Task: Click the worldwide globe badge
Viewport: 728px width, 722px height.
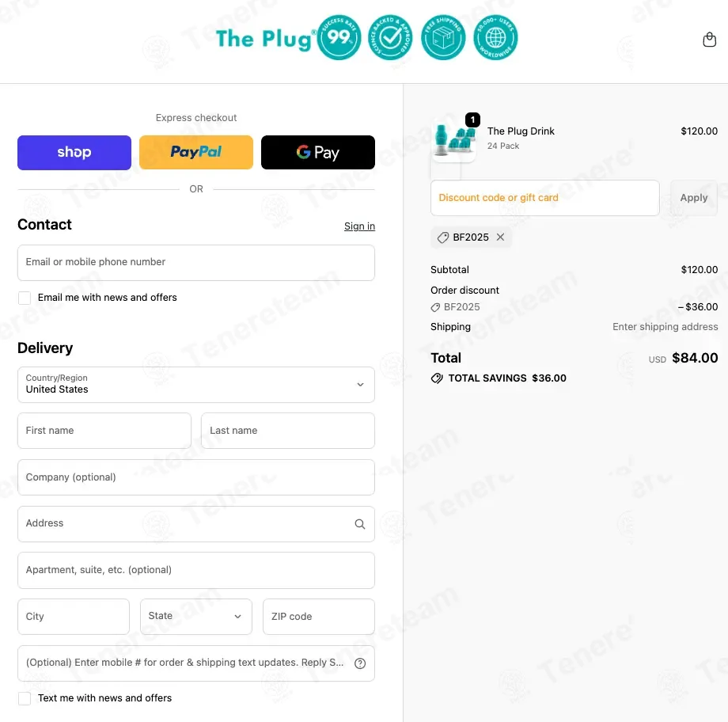Action: tap(495, 38)
